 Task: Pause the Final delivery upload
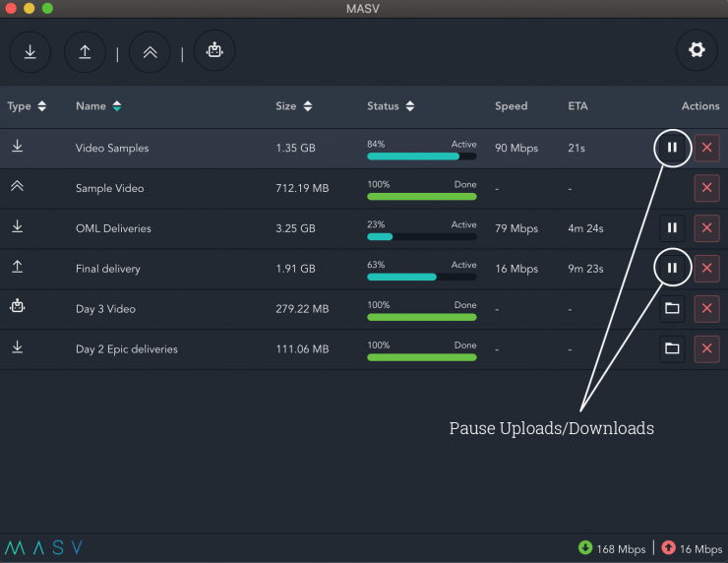672,268
